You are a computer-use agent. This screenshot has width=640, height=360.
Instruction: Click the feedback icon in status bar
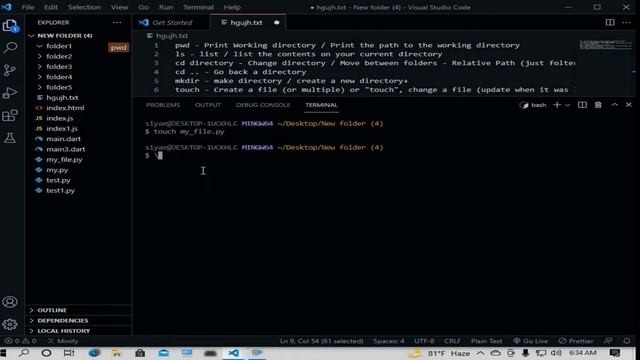(608, 341)
